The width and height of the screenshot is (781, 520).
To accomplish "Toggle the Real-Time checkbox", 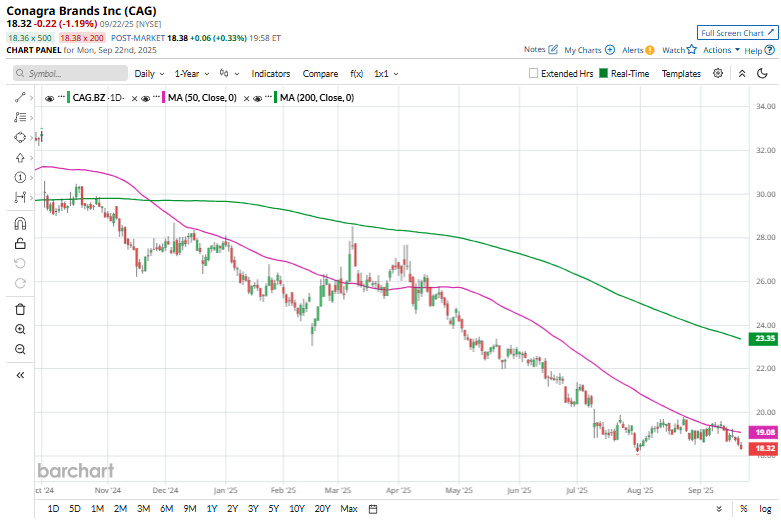I will point(603,73).
